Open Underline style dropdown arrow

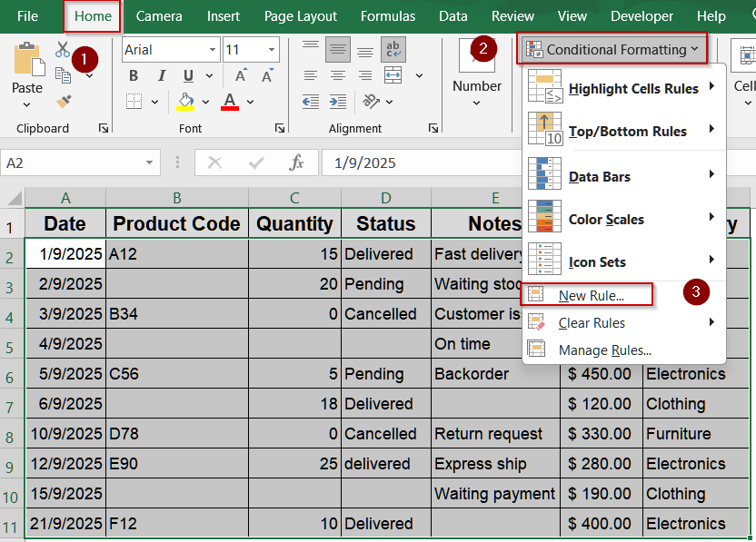pyautogui.click(x=209, y=75)
